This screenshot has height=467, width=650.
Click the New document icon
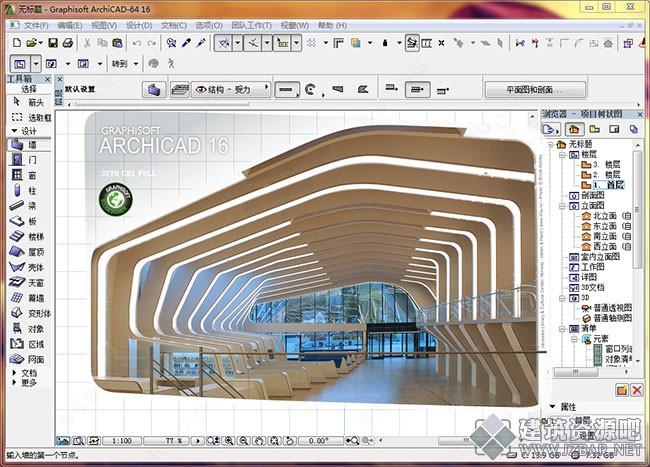pos(17,43)
